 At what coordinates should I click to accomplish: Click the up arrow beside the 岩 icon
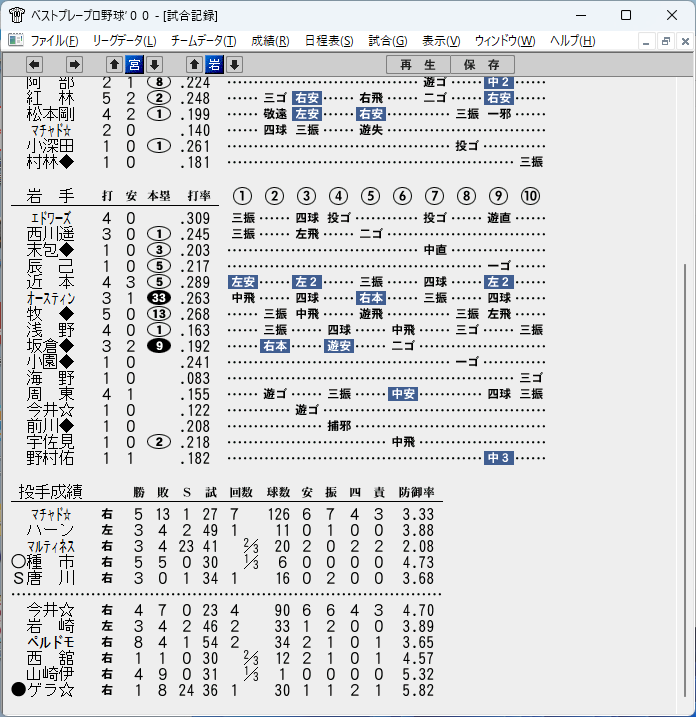(194, 64)
